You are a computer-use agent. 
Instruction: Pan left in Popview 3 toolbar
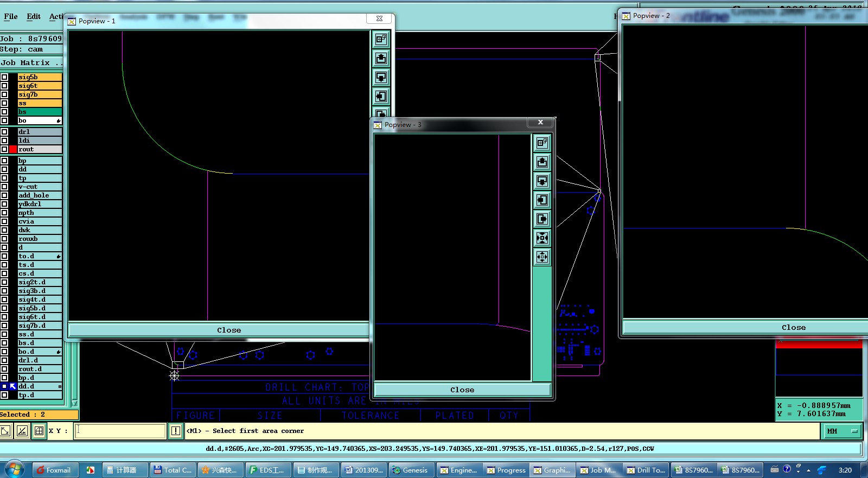(542, 200)
